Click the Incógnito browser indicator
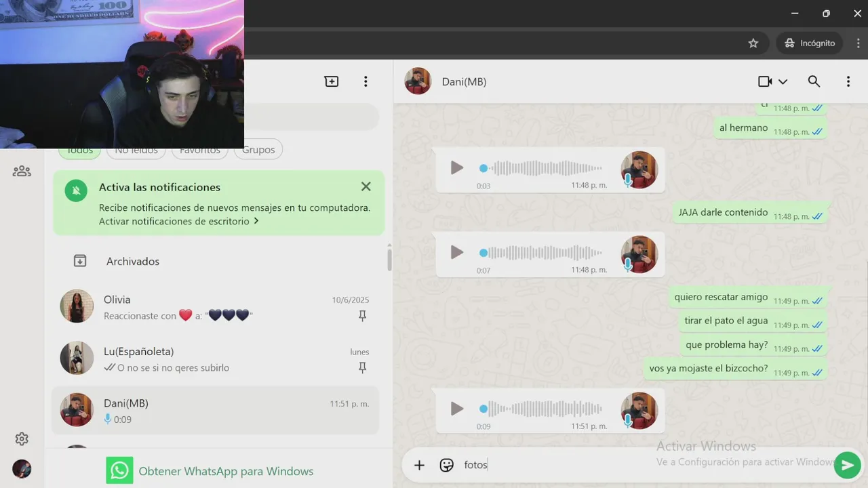 tap(810, 43)
